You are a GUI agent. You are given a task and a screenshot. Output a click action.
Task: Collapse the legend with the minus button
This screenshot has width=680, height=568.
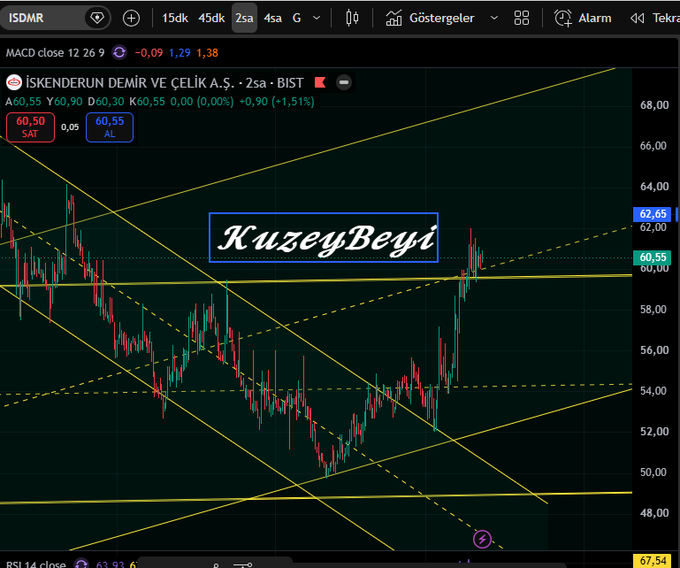pyautogui.click(x=343, y=82)
